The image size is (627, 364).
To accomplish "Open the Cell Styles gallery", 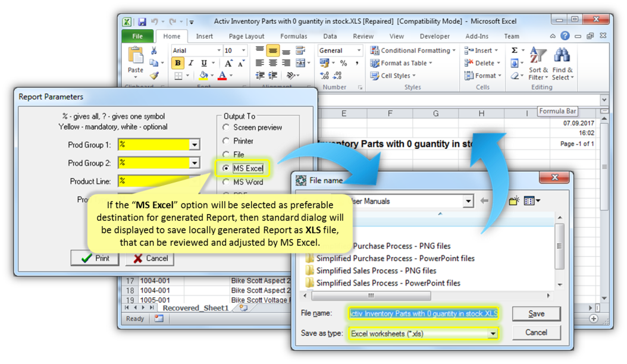I will [393, 76].
